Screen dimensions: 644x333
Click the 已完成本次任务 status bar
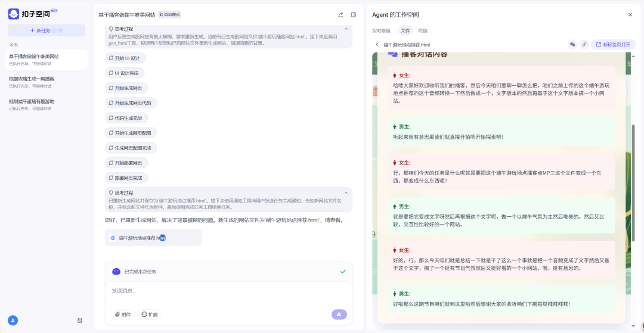[x=229, y=272]
